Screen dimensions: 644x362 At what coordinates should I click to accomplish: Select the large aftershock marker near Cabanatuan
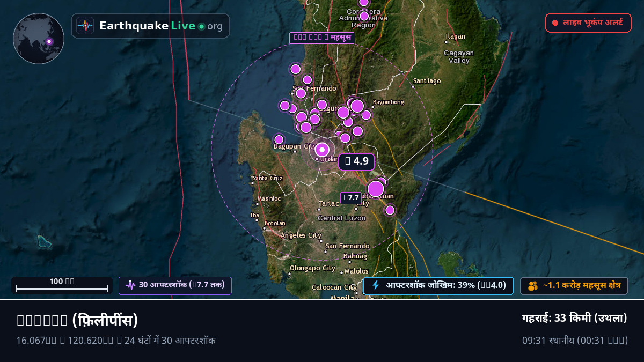coord(376,189)
